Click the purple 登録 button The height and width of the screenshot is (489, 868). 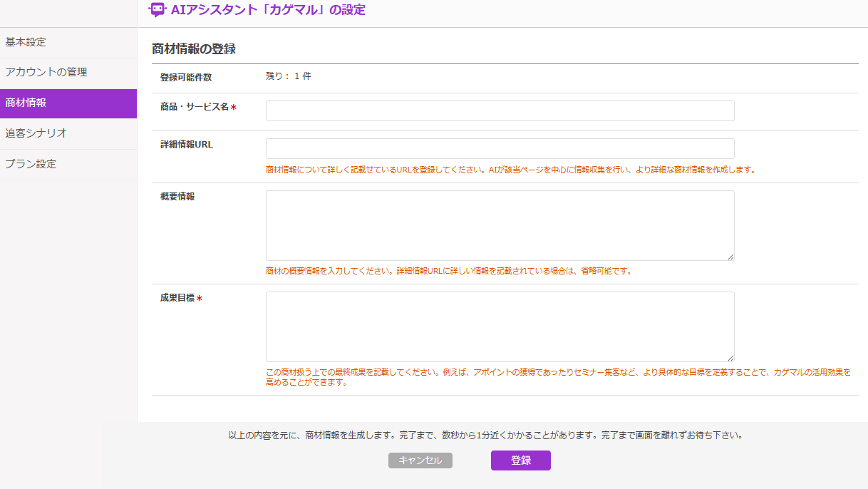520,460
